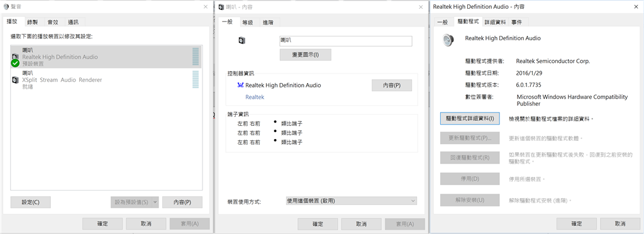The image size is (644, 234).
Task: Click the 回復驅動程式(R) button
Action: point(470,158)
